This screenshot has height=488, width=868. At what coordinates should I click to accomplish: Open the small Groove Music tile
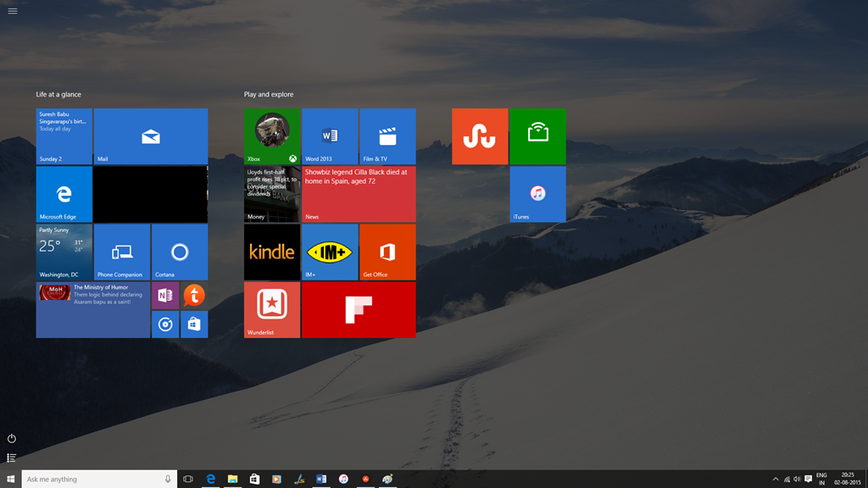[x=165, y=324]
